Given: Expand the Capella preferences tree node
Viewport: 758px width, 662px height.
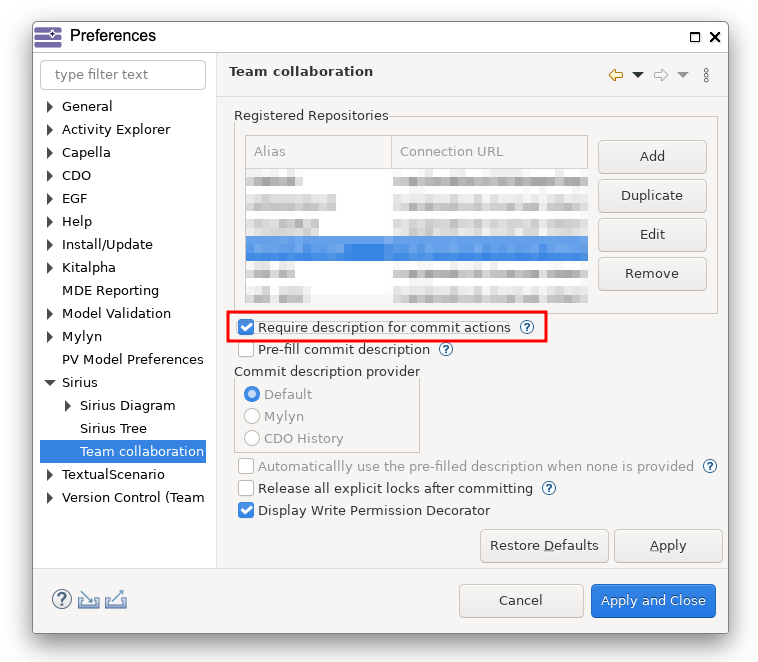Looking at the screenshot, I should coord(50,153).
